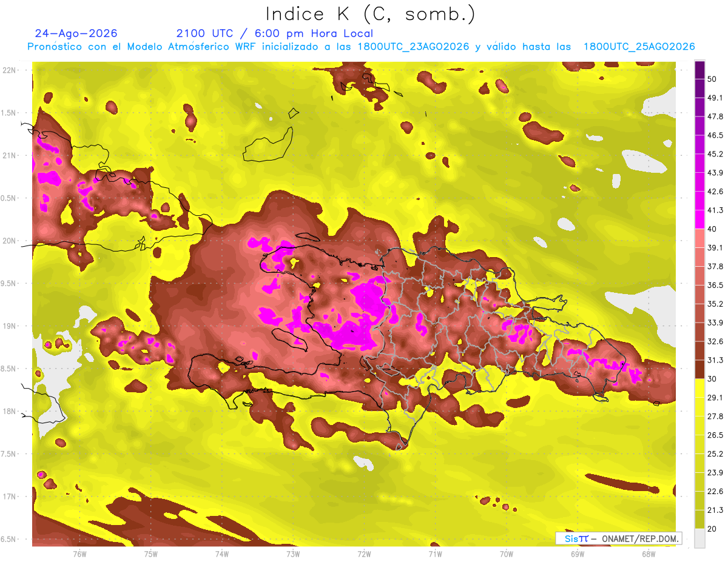The height and width of the screenshot is (562, 728).
Task: Click the colorbar value '40'
Action: tap(712, 229)
